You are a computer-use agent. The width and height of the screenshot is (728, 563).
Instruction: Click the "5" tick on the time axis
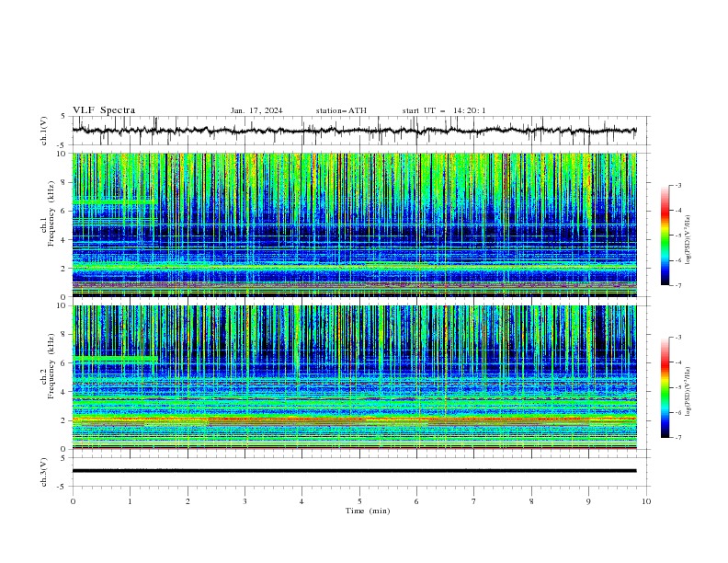point(359,501)
